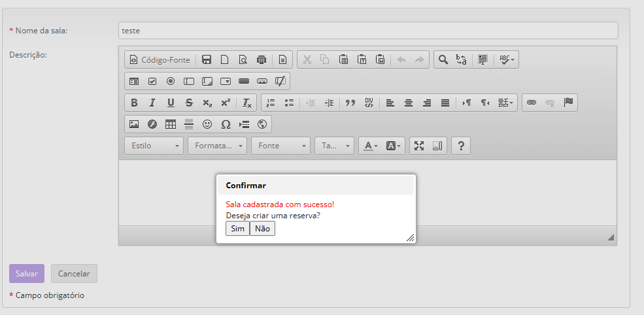Click Sim in the Confirmar dialog
The image size is (644, 315).
point(237,229)
